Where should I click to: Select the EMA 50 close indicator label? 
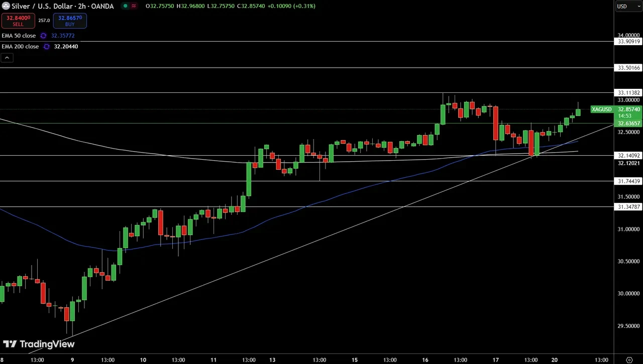coord(19,36)
